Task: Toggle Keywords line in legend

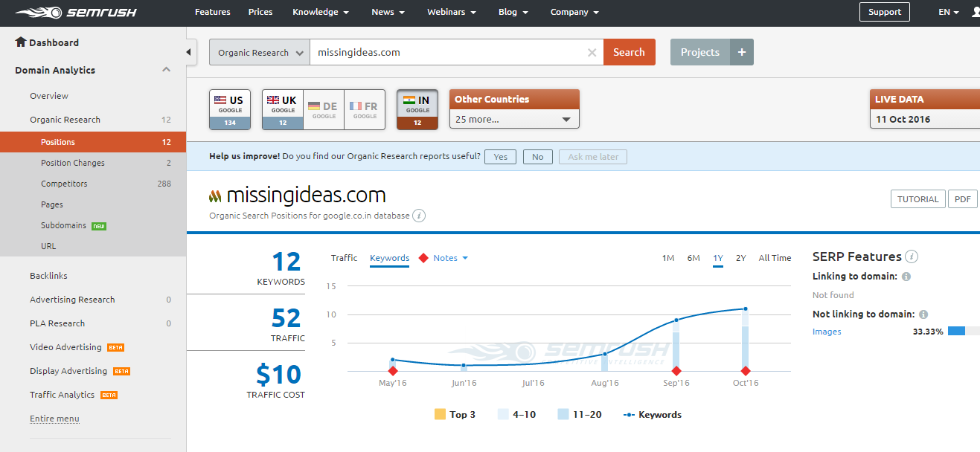Action: tap(653, 415)
